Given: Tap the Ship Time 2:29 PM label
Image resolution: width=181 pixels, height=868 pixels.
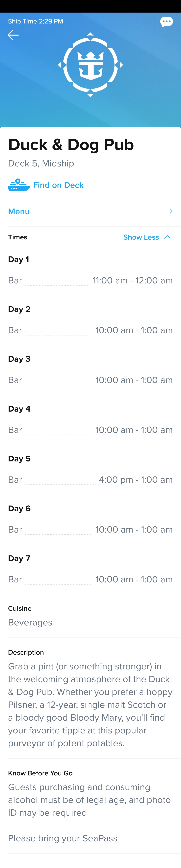Looking at the screenshot, I should (35, 21).
